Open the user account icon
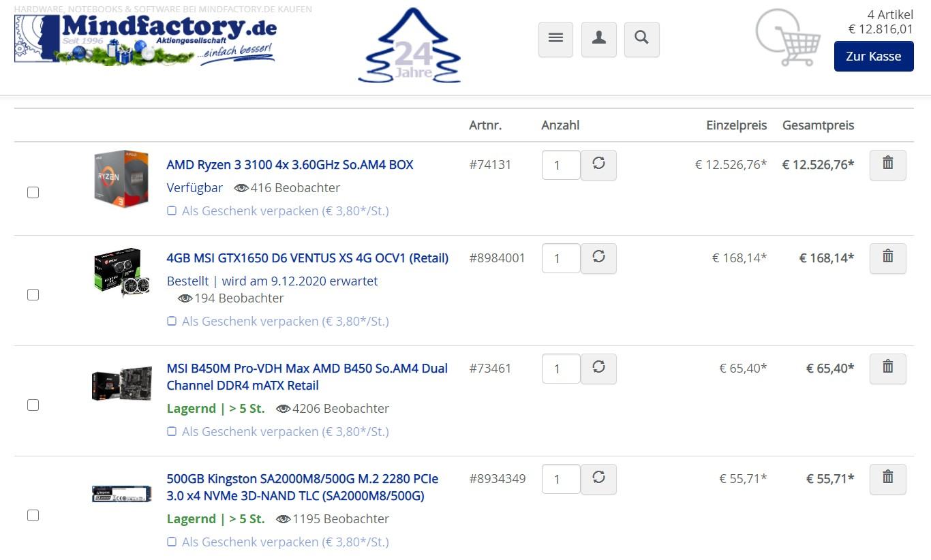 tap(599, 40)
